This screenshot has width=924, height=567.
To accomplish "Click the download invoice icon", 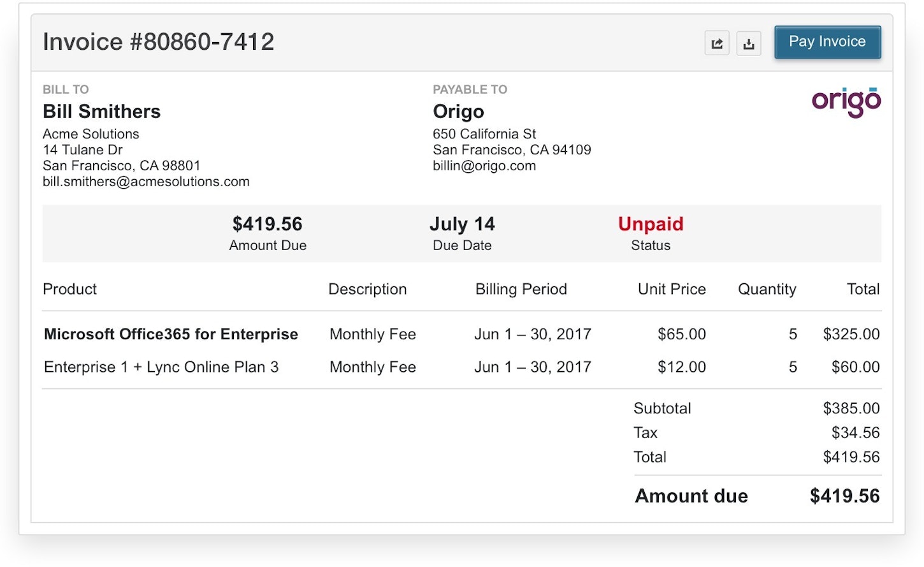I will pyautogui.click(x=749, y=43).
